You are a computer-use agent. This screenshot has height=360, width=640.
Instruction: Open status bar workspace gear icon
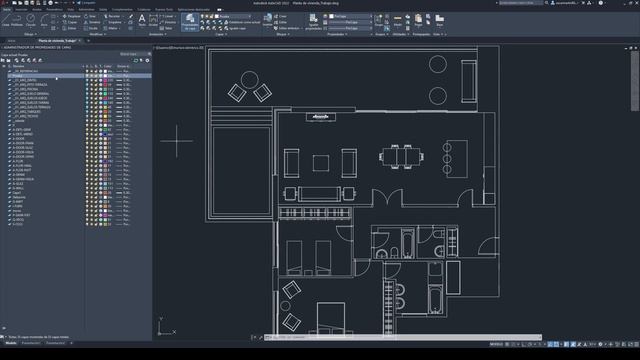[x=600, y=344]
